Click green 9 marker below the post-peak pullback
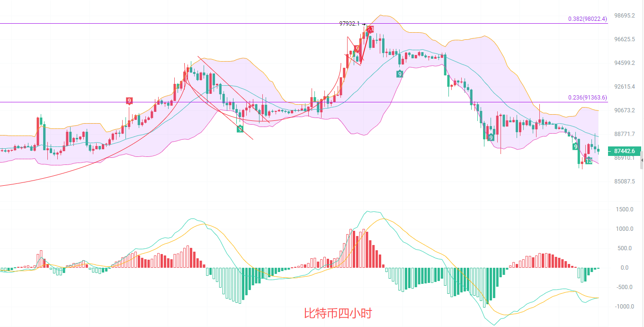644x327 pixels. 400,73
